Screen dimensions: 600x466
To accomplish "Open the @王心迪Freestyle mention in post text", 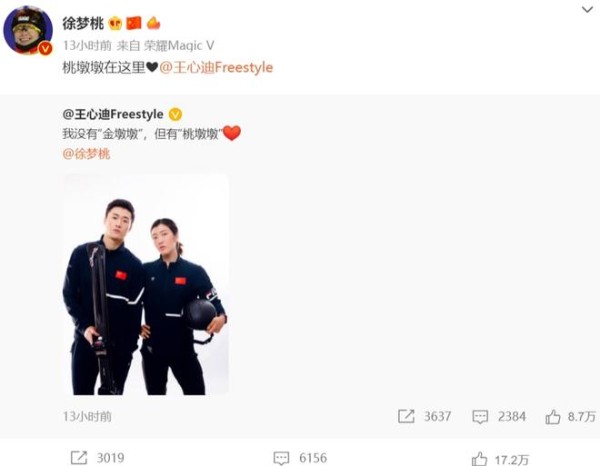I will point(216,67).
